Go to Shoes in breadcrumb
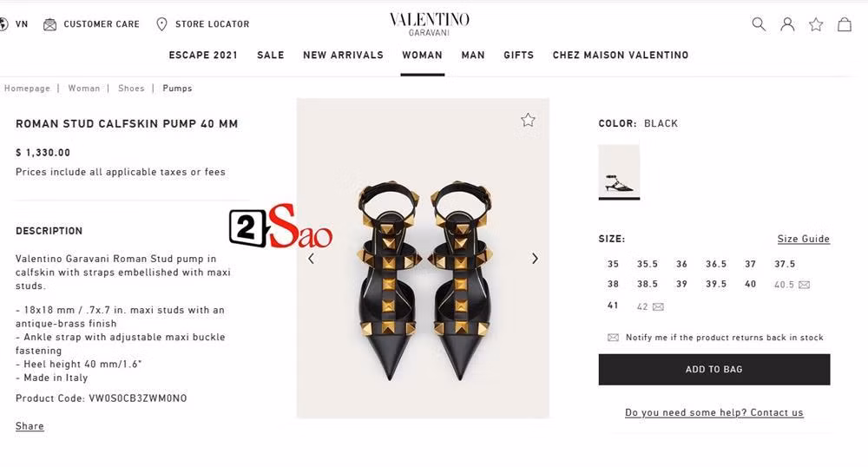 (131, 89)
